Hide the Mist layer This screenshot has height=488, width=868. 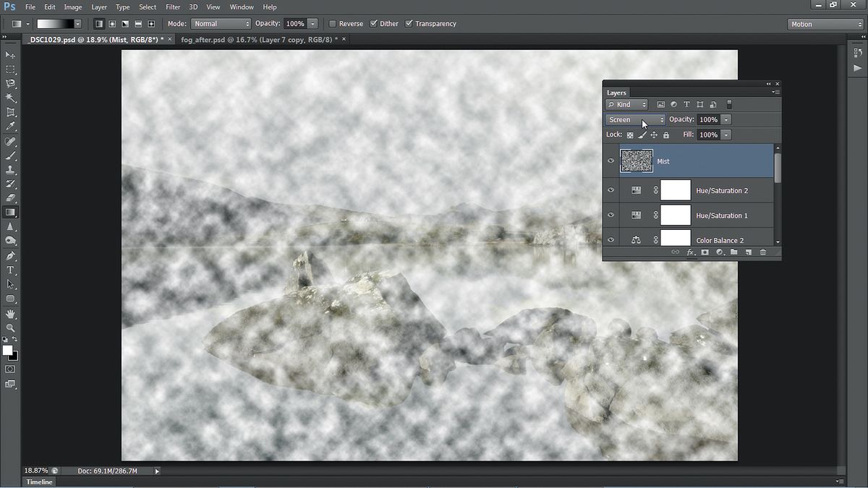pos(611,161)
